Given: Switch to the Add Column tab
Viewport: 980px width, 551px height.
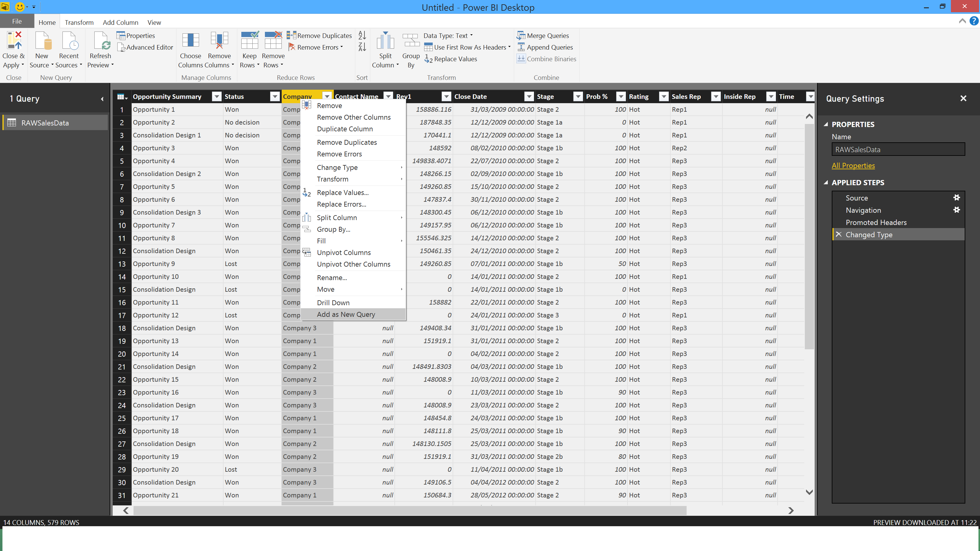Looking at the screenshot, I should (x=120, y=22).
